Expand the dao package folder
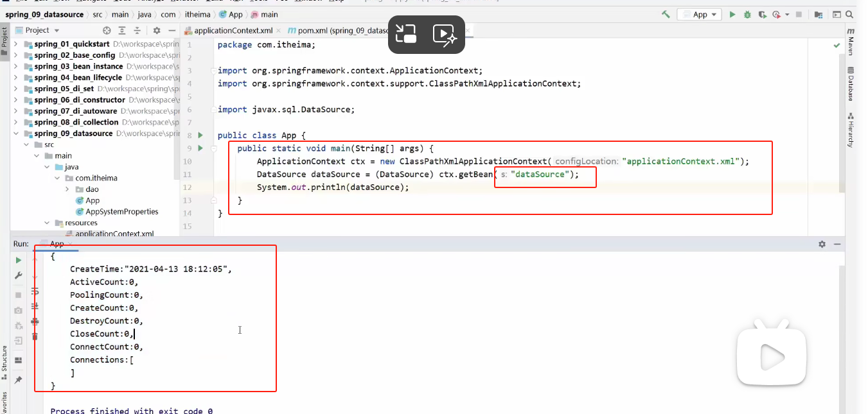 click(x=67, y=189)
